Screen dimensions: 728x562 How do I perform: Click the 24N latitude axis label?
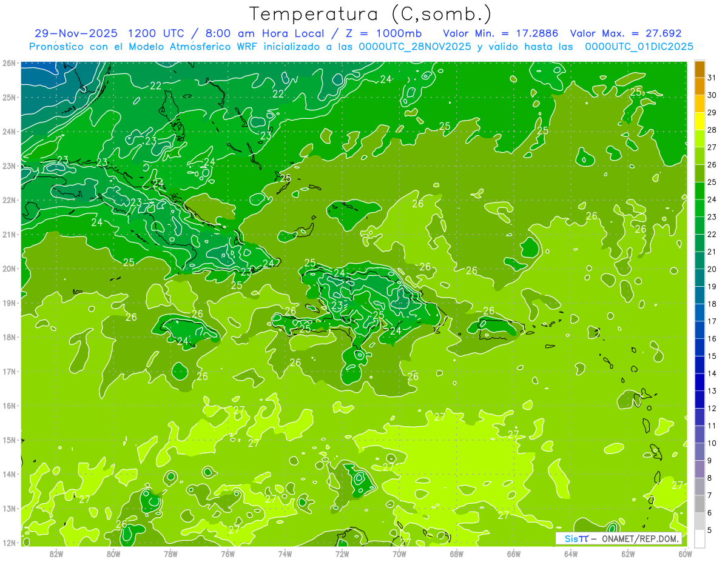pyautogui.click(x=9, y=132)
